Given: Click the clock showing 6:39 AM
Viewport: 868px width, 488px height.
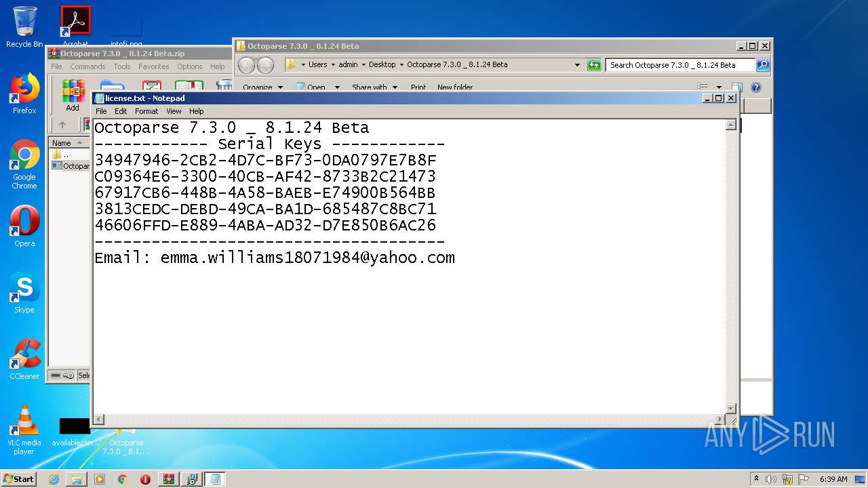Looking at the screenshot, I should tap(833, 479).
